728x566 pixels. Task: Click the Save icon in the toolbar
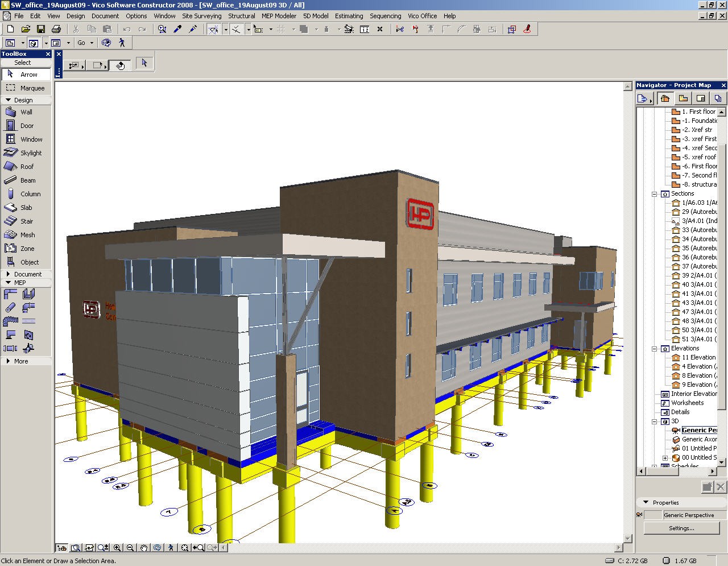click(41, 29)
